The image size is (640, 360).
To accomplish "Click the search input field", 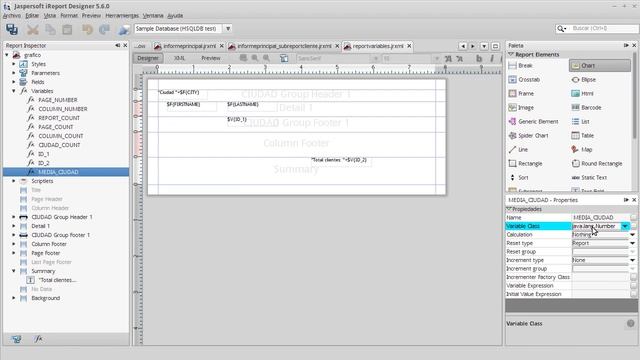I will [604, 28].
